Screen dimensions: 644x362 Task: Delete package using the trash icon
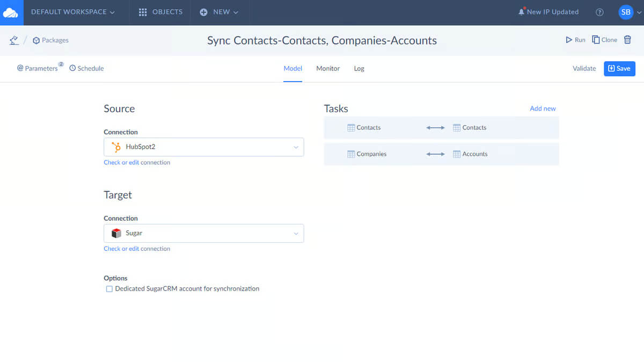[627, 40]
